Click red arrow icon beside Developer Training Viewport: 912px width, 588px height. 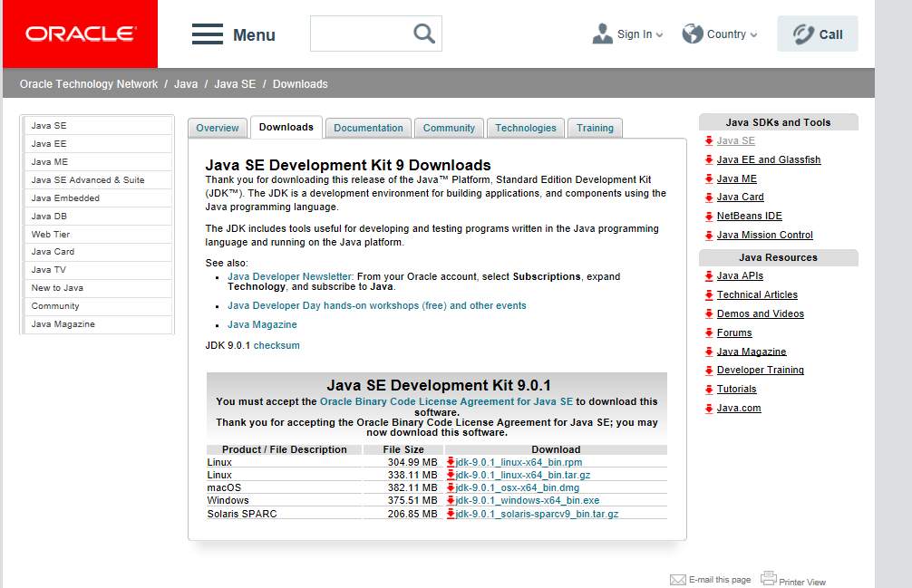pyautogui.click(x=708, y=371)
